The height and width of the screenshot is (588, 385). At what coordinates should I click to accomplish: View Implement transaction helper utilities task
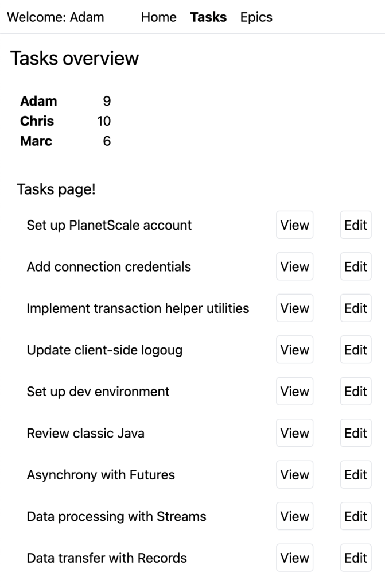[294, 308]
